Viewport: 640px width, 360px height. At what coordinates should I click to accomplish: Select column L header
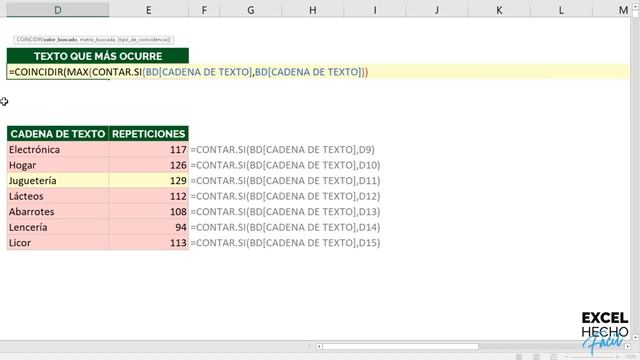[561, 10]
